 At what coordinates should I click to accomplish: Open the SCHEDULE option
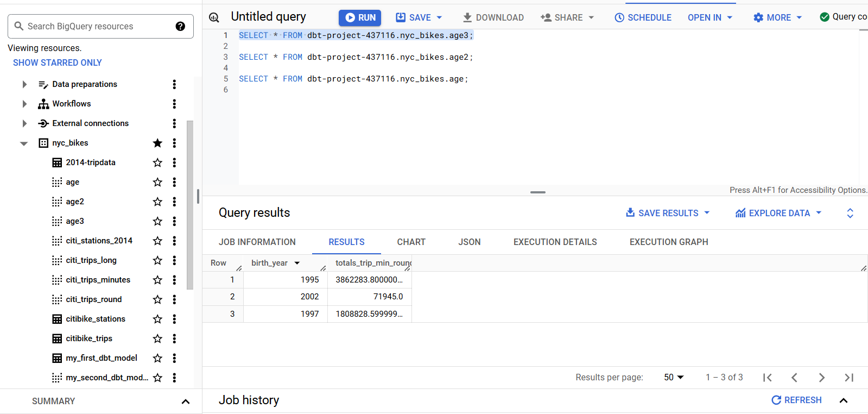click(x=643, y=17)
